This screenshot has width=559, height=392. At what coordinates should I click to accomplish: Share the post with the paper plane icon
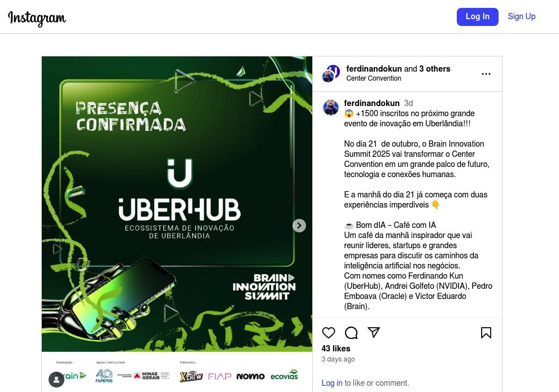[374, 332]
